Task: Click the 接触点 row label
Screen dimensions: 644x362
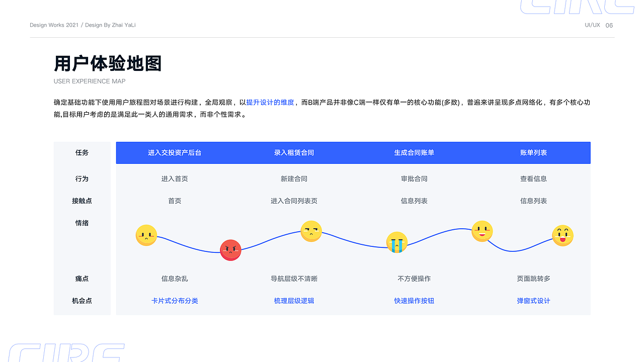Action: pos(82,201)
